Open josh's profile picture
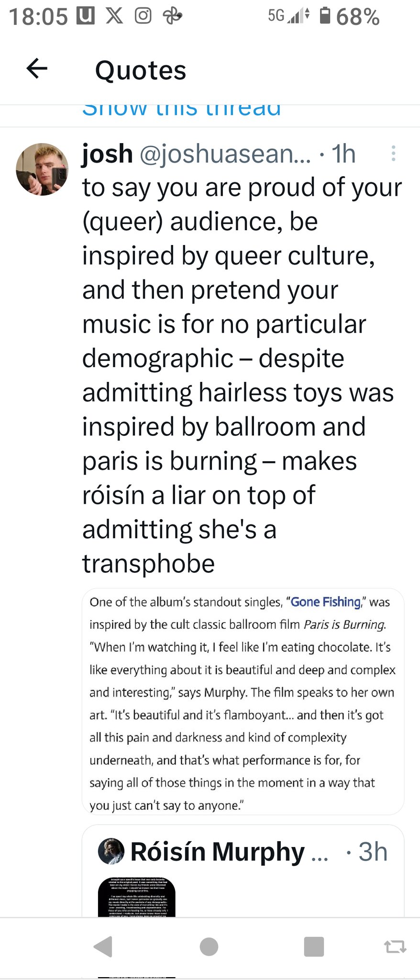The width and height of the screenshot is (420, 980). point(42,169)
